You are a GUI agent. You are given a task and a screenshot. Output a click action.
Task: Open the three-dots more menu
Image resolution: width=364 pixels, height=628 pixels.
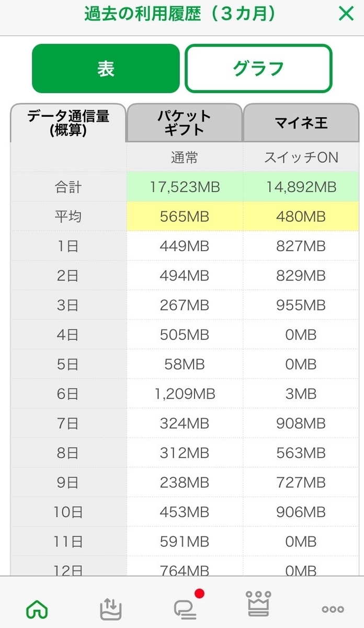333,609
